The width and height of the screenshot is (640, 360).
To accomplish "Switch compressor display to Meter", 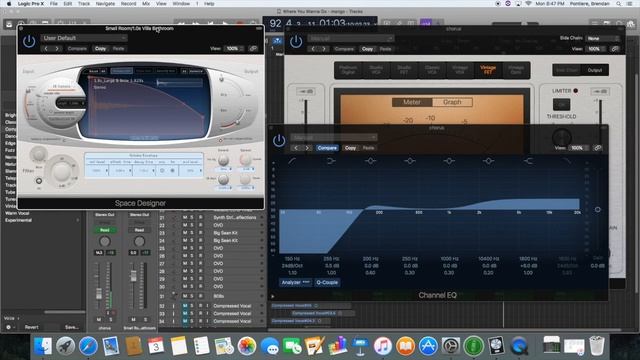I will [411, 102].
